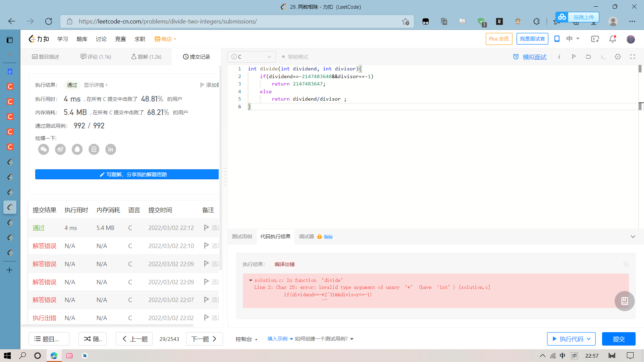
Task: Open the 执行出错 22:02 submission
Action: (x=124, y=318)
